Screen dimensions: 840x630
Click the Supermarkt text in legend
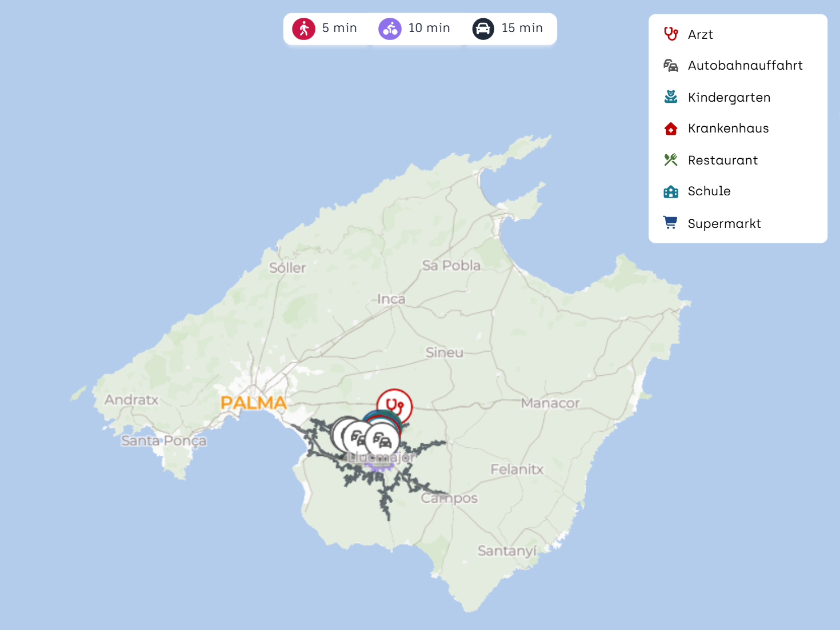point(724,224)
